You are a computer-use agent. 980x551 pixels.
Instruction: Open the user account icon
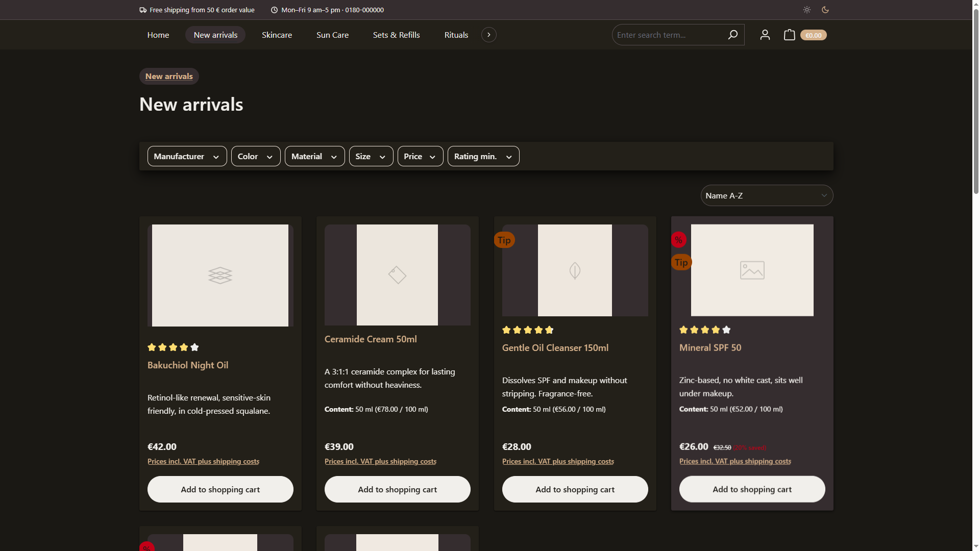[x=765, y=35]
